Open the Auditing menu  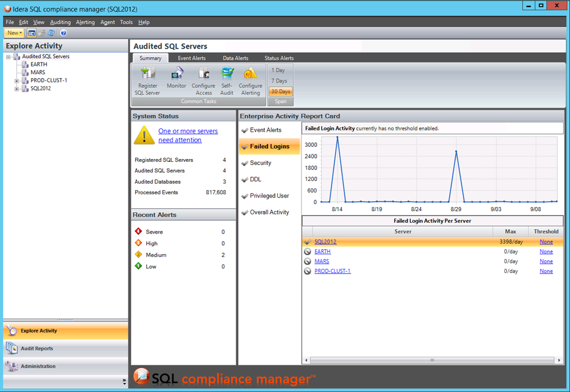[x=60, y=22]
